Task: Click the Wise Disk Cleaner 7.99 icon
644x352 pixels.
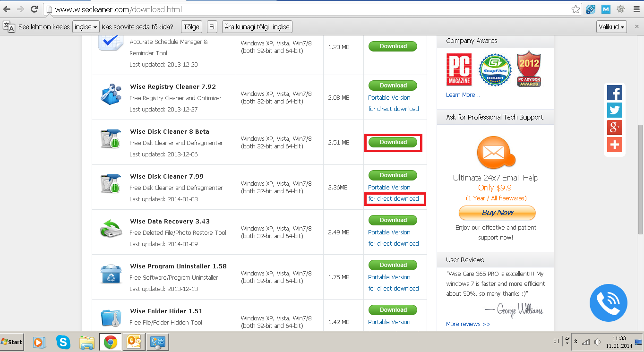Action: (111, 184)
